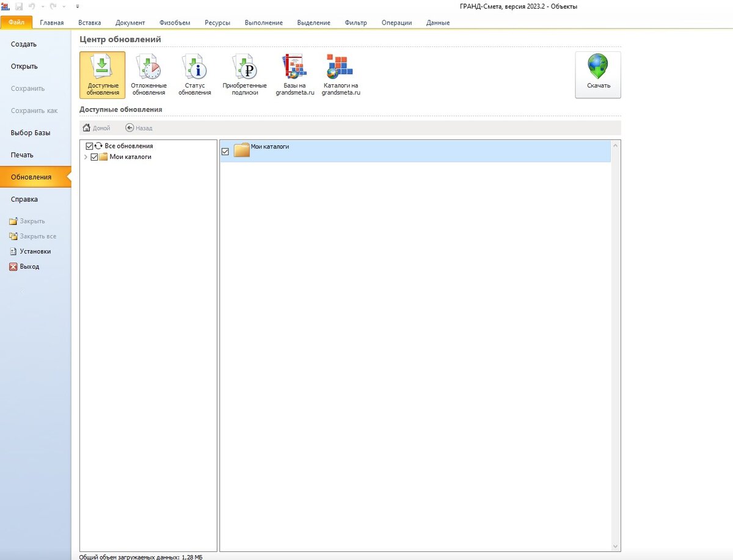Open the quick access toolbar customize dropdown
The image size is (733, 560).
pyautogui.click(x=77, y=6)
